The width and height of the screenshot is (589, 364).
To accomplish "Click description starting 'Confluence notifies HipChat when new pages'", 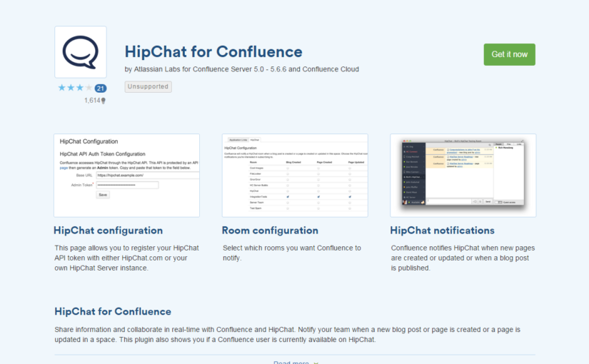I will tap(463, 258).
